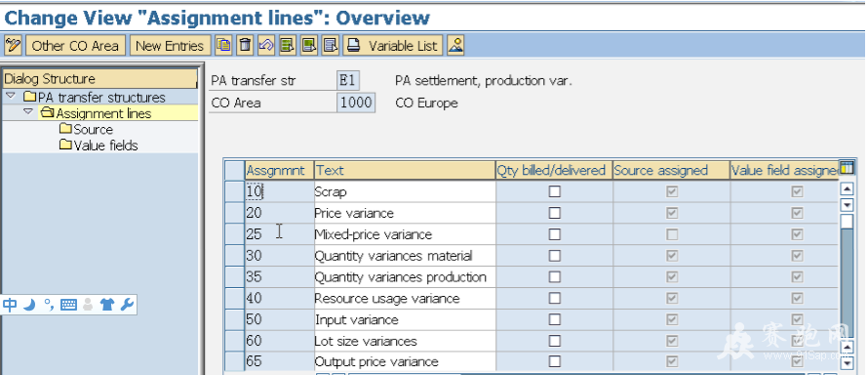Click the Copy As icon

point(223,46)
